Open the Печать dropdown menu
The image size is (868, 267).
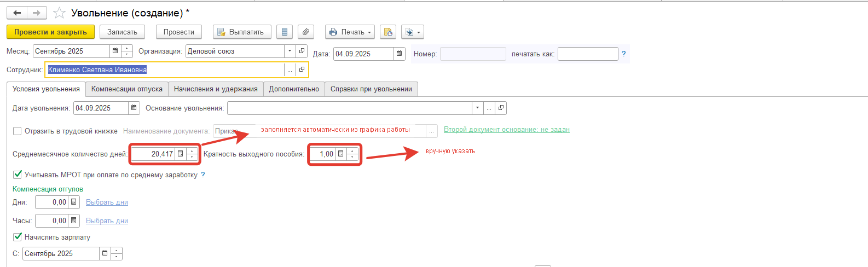point(350,32)
